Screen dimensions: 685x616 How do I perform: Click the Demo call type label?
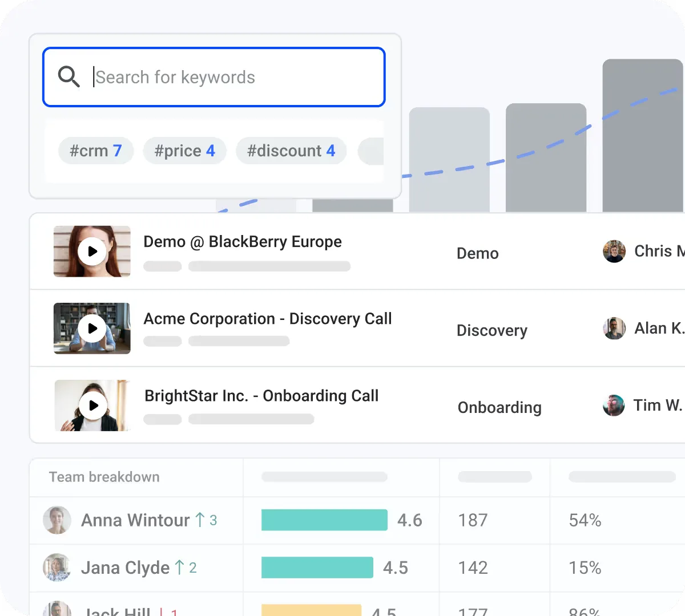click(x=478, y=253)
